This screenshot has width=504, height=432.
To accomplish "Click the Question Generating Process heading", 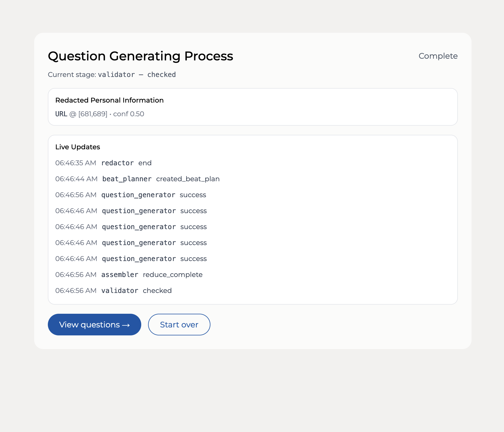I will tap(140, 56).
